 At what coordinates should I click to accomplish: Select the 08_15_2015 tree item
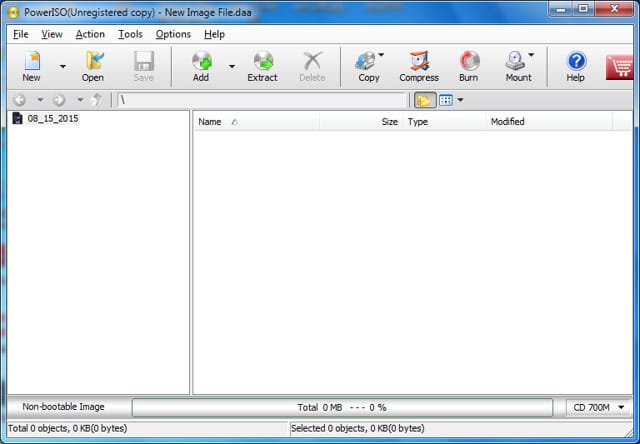[45, 118]
